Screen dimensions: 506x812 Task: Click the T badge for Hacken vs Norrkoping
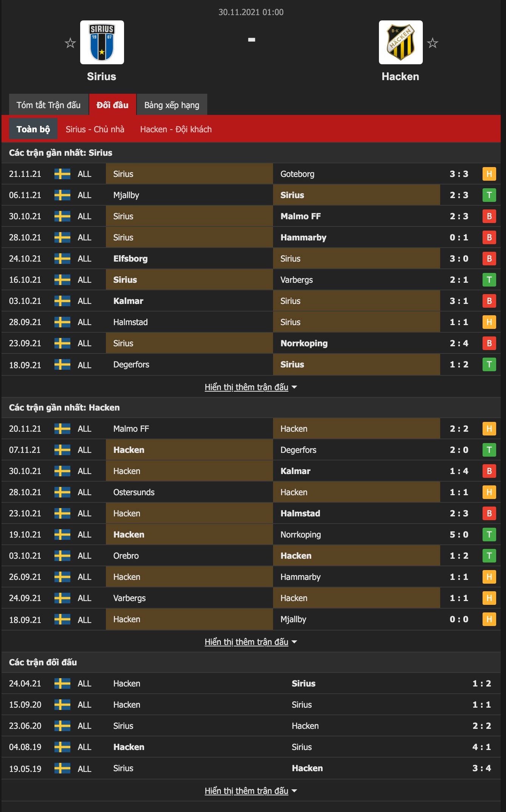489,535
